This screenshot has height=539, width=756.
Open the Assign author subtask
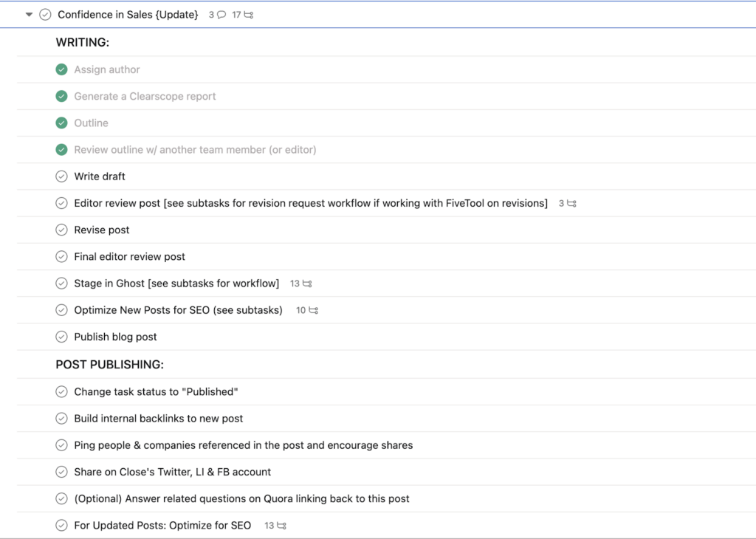(x=107, y=69)
